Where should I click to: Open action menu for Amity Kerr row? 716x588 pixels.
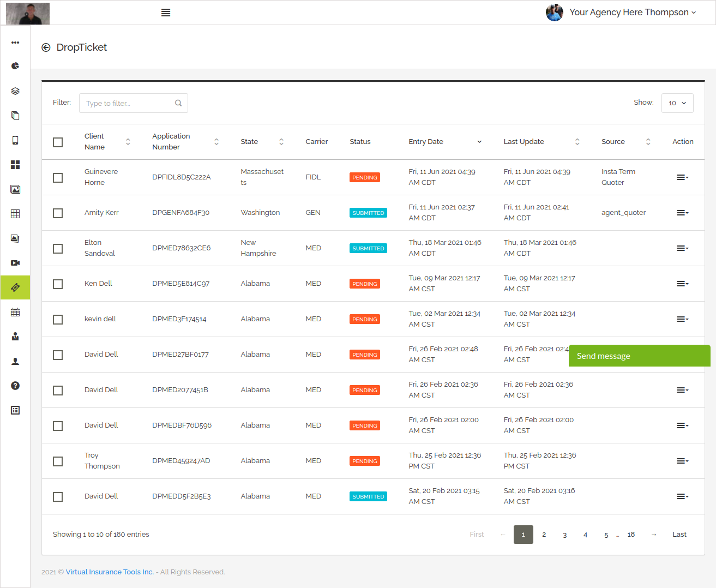(x=682, y=213)
